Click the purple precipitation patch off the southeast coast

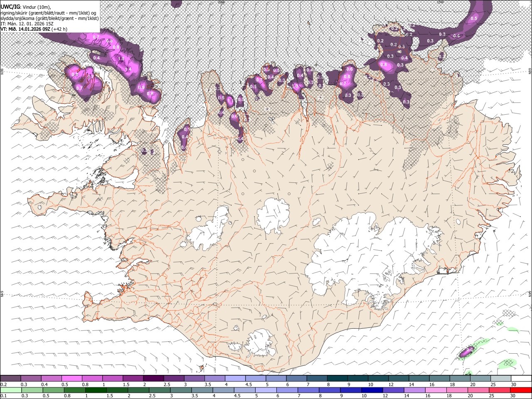pyautogui.click(x=467, y=352)
